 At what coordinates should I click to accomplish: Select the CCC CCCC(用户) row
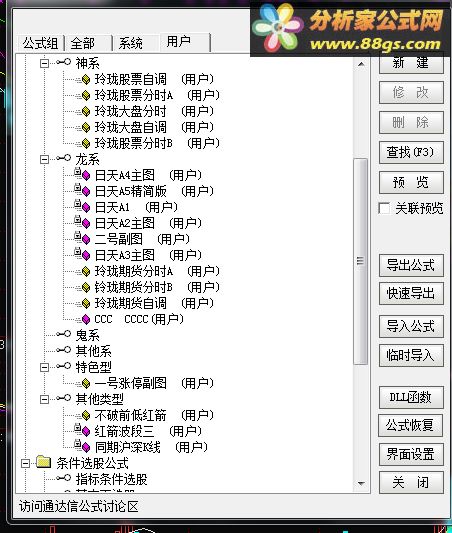139,319
